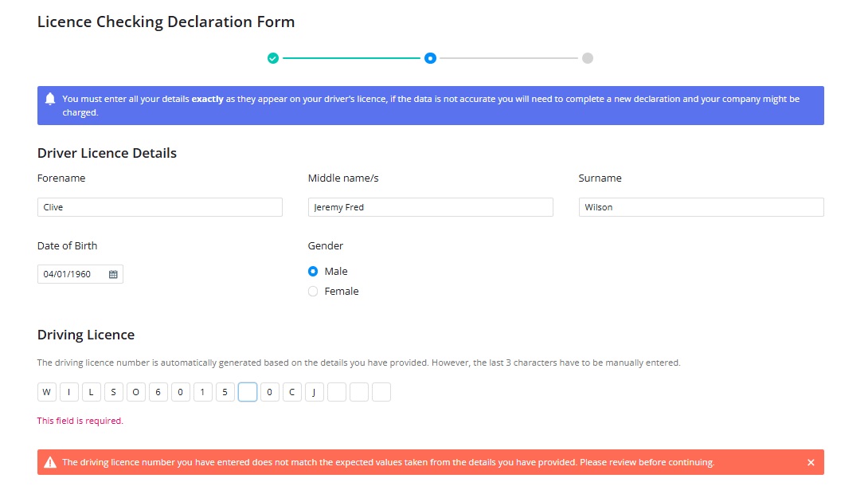Click the 'Date of Birth' label

(x=67, y=246)
